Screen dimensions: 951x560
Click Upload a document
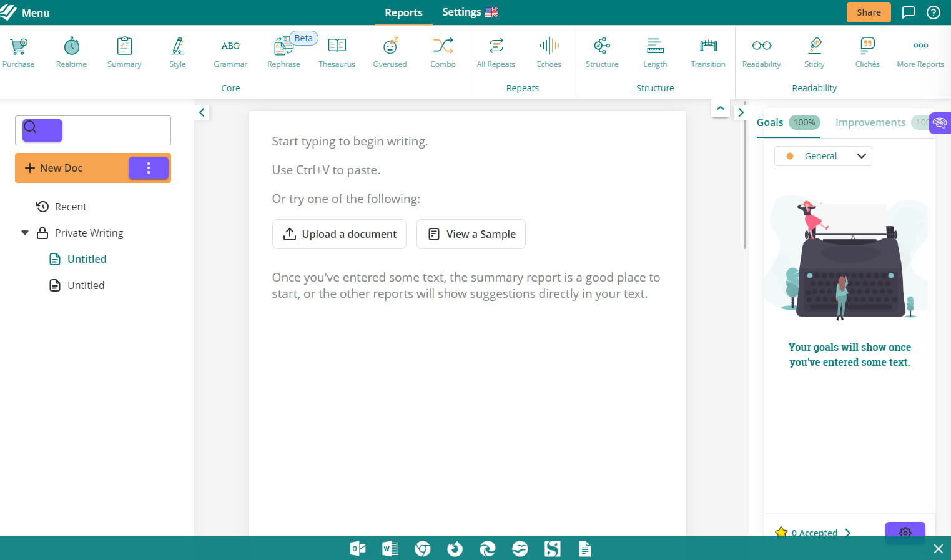click(x=339, y=233)
